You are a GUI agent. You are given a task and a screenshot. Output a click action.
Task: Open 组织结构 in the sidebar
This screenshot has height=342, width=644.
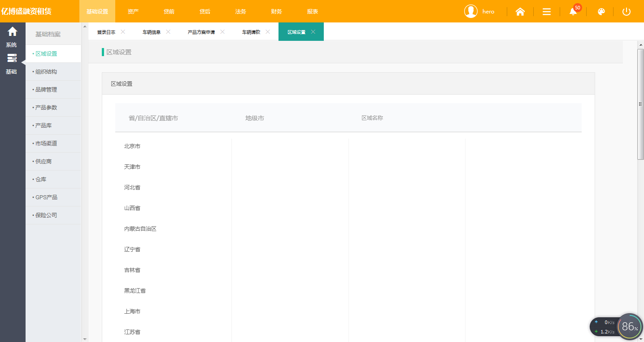point(46,72)
